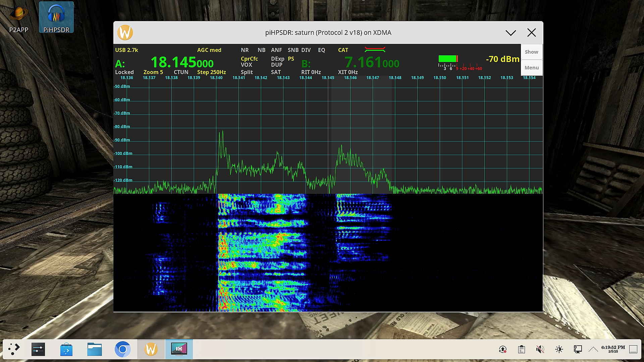
Task: Open the brightness tray icon
Action: [x=559, y=349]
